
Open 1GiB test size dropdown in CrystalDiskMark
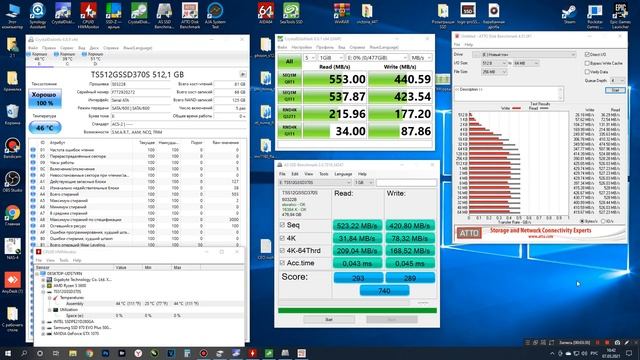(331, 58)
